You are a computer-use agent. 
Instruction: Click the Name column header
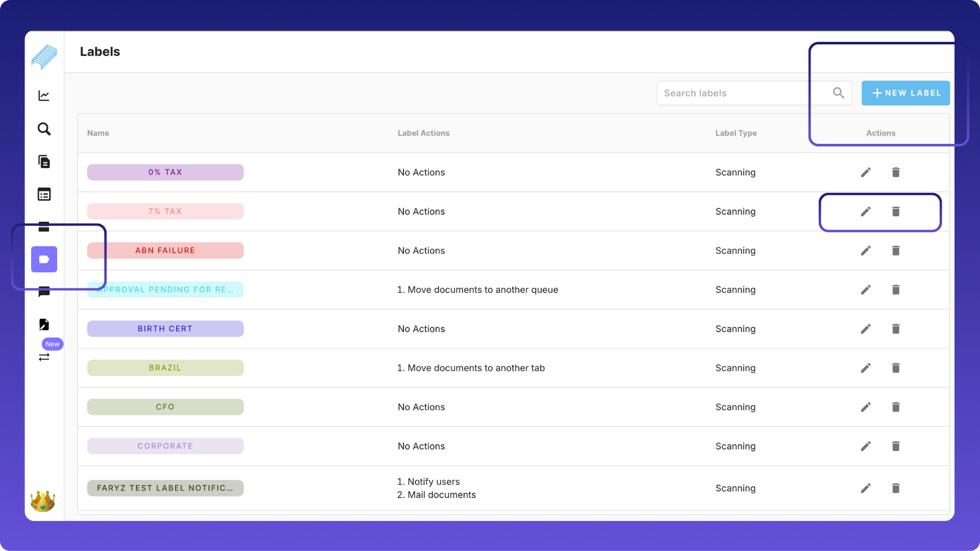pyautogui.click(x=98, y=133)
